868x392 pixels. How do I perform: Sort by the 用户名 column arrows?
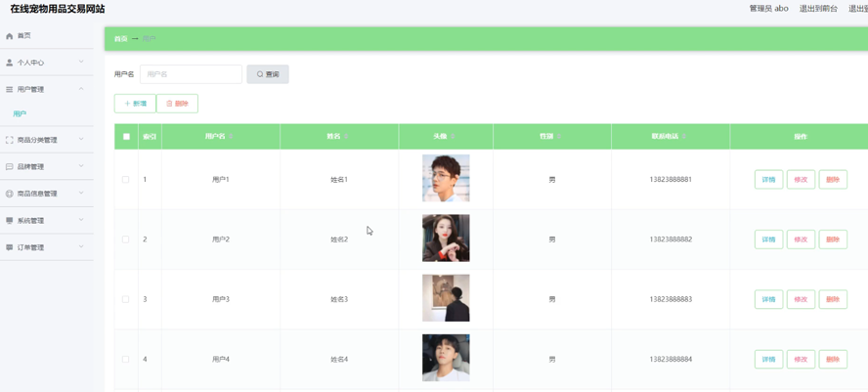(231, 137)
